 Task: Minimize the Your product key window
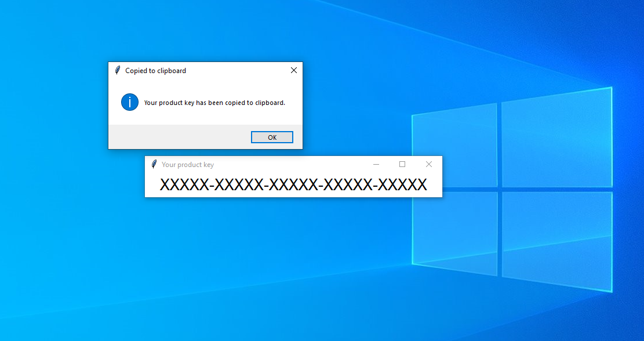tap(376, 164)
